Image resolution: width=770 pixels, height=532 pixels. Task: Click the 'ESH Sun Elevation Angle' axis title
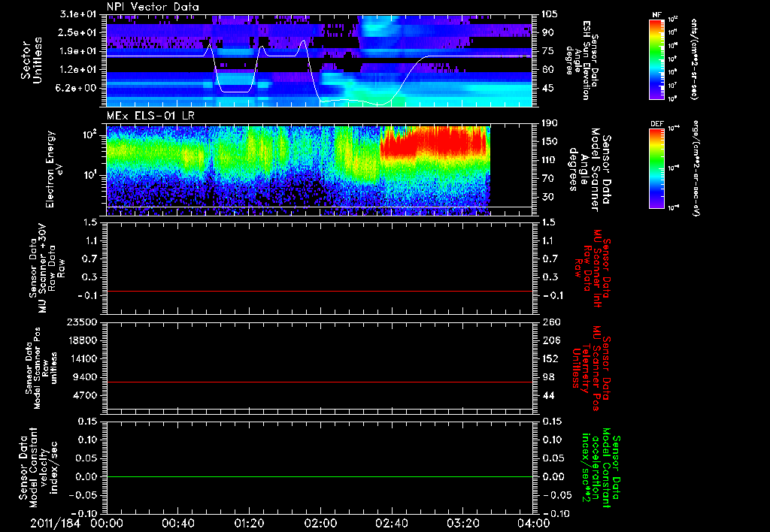click(583, 60)
